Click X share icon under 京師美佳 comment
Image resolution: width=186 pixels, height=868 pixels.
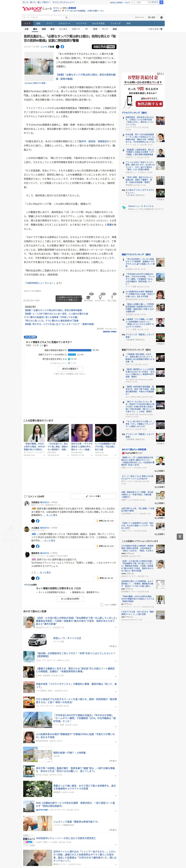pyautogui.click(x=33, y=521)
